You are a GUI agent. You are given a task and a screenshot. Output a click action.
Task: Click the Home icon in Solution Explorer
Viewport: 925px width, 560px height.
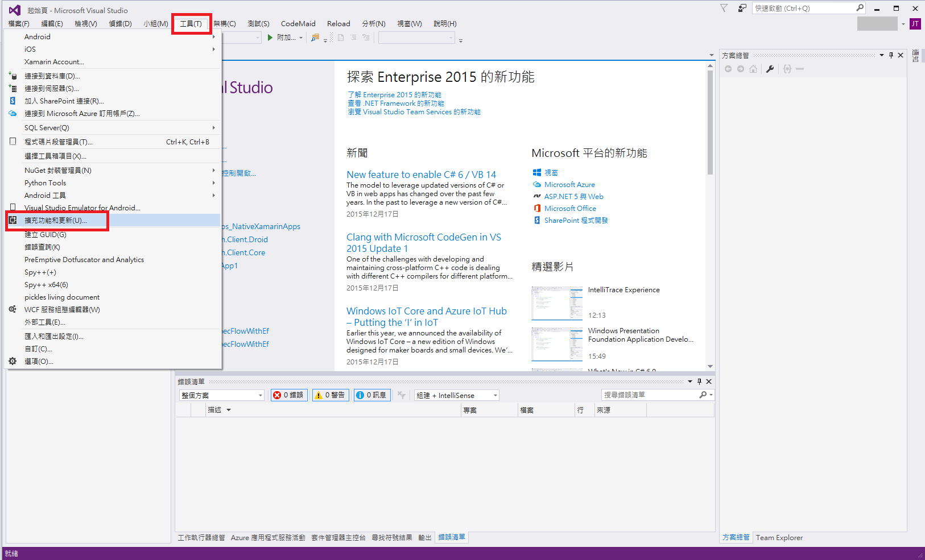pos(753,69)
